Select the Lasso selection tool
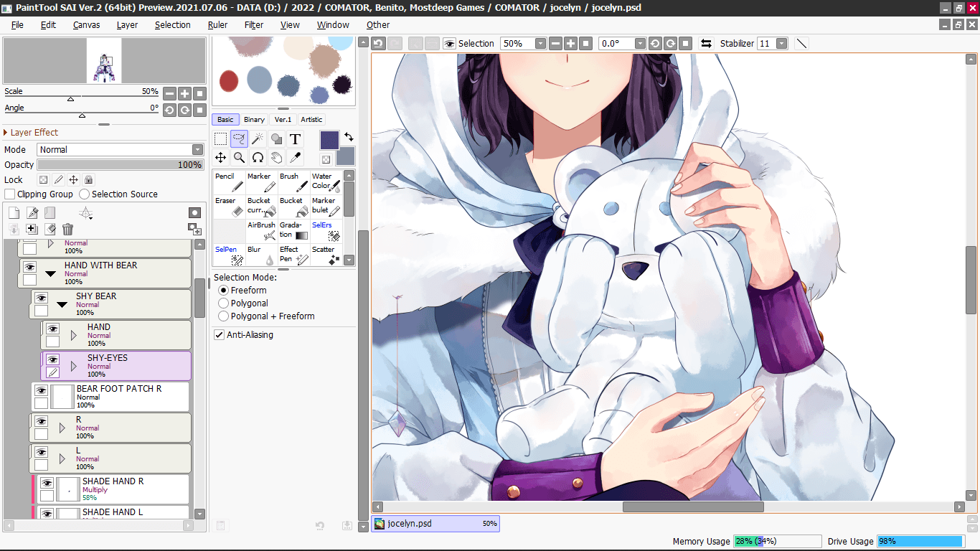This screenshot has height=551, width=980. 240,139
